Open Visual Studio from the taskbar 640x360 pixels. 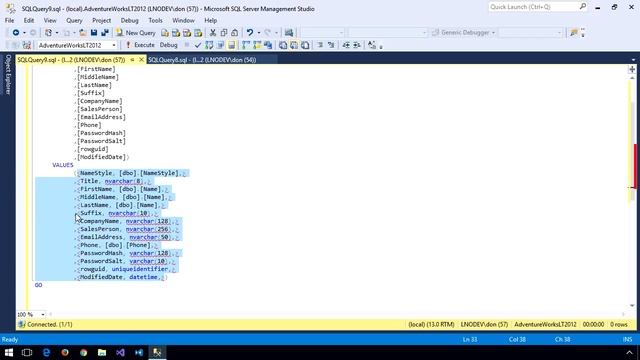[x=120, y=353]
